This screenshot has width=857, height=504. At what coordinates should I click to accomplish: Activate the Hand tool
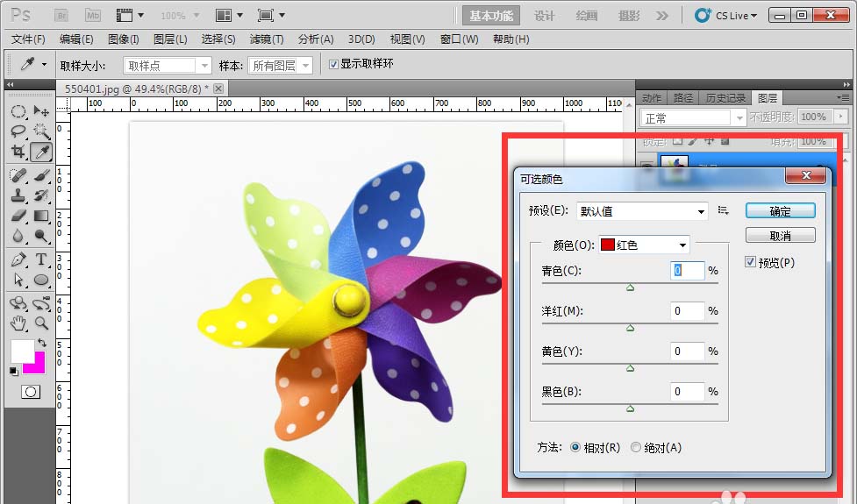18,323
